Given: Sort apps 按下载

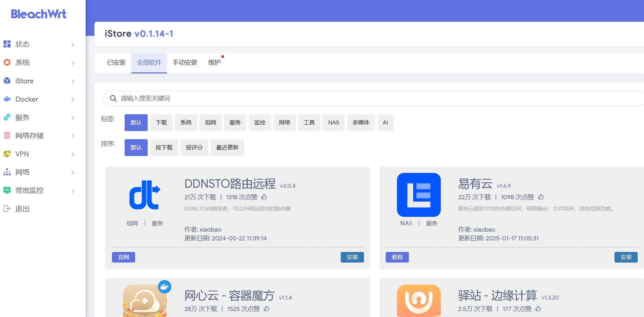Looking at the screenshot, I should point(164,148).
